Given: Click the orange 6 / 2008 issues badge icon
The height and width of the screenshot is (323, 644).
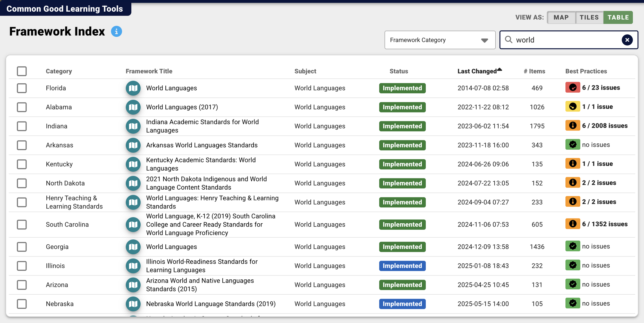Looking at the screenshot, I should pyautogui.click(x=573, y=125).
